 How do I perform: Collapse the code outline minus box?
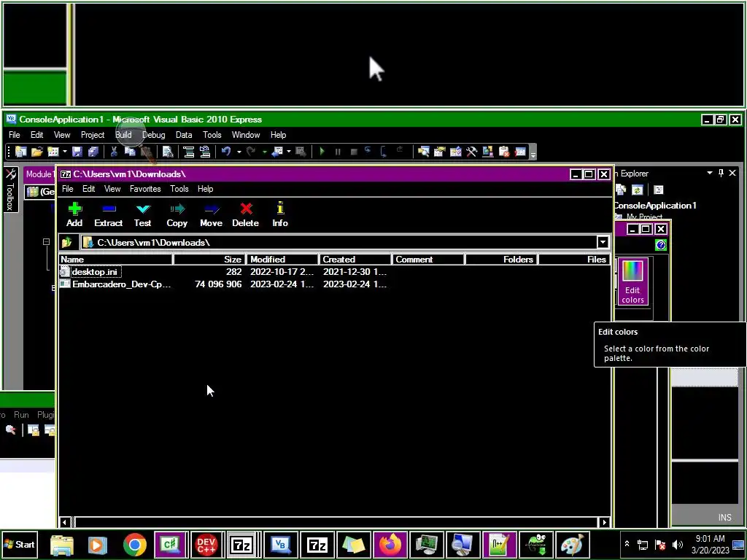46,242
